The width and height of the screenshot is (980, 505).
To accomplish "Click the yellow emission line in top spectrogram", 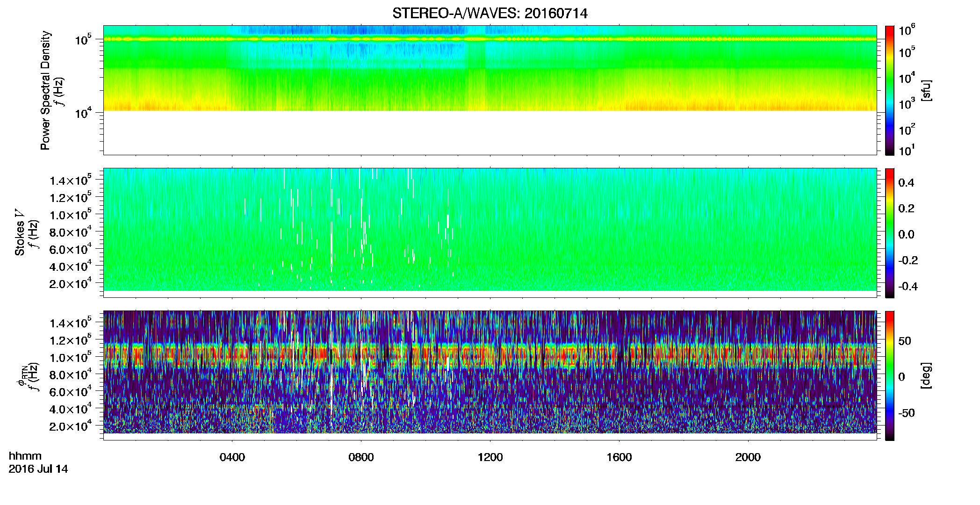I will [490, 39].
